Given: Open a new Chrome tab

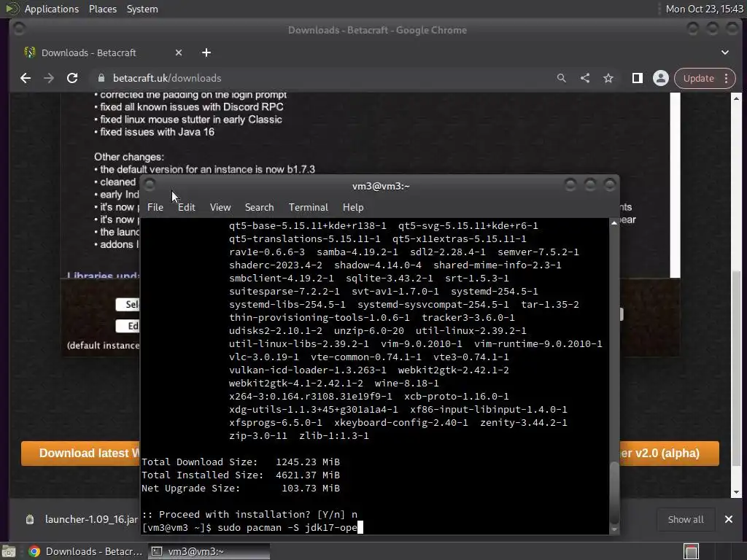Looking at the screenshot, I should click(206, 52).
